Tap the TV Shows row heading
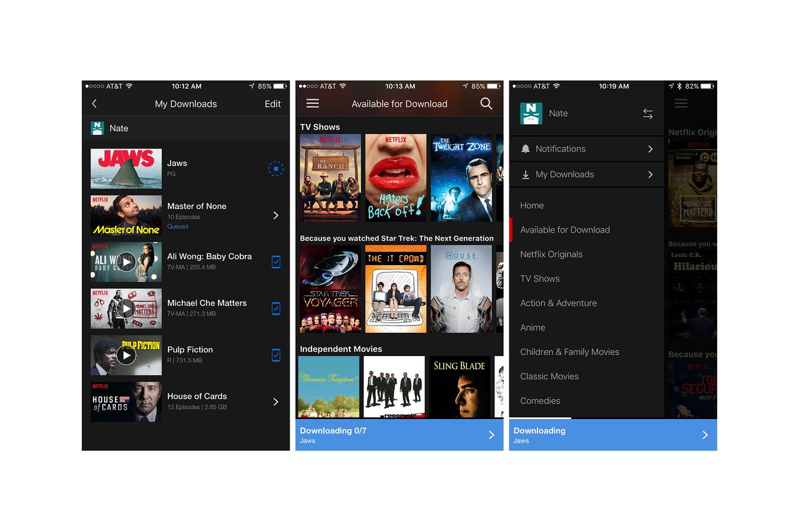The image size is (799, 532). [x=320, y=127]
